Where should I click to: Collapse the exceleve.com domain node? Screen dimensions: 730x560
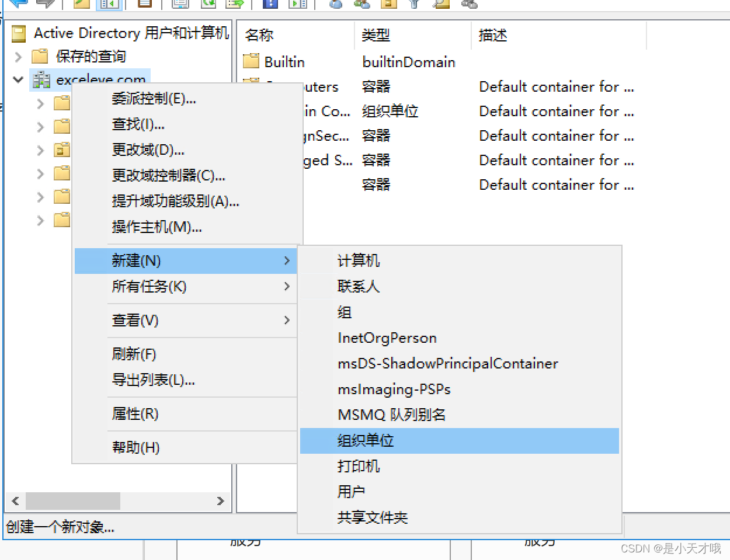point(18,80)
